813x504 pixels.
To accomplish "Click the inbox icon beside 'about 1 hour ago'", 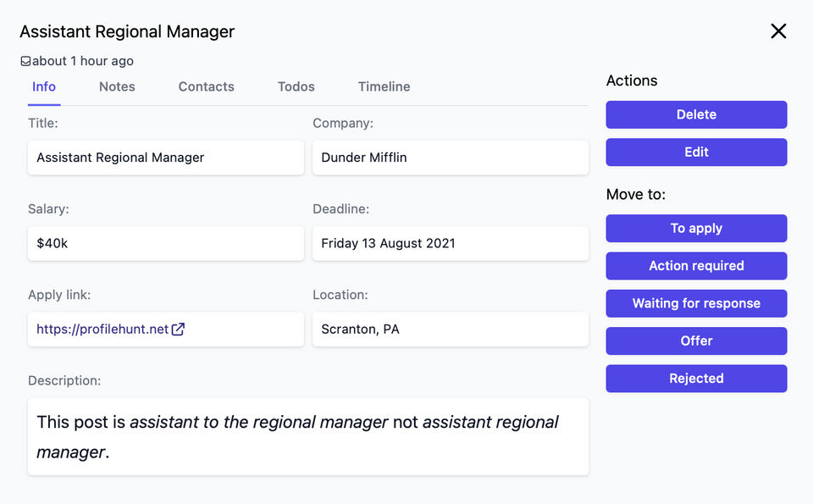I will (25, 61).
